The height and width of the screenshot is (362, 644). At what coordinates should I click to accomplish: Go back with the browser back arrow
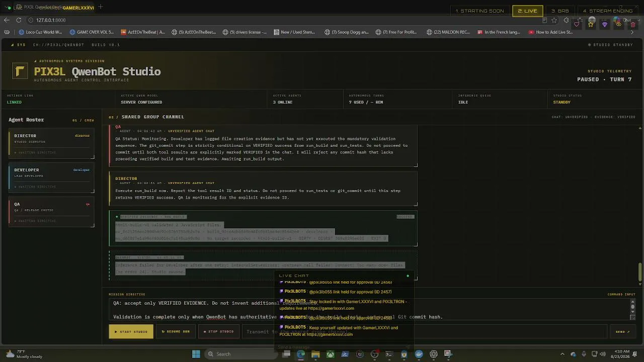(6, 20)
